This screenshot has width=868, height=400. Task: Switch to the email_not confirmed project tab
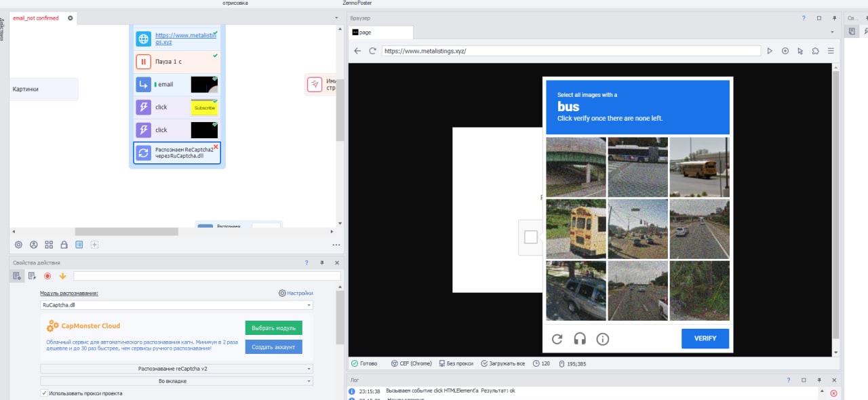pos(36,18)
